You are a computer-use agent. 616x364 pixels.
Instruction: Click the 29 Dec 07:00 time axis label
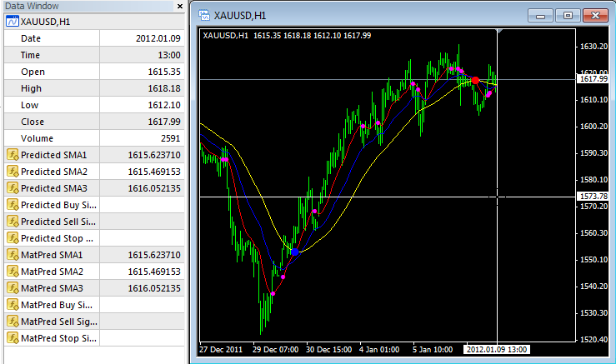tap(275, 350)
